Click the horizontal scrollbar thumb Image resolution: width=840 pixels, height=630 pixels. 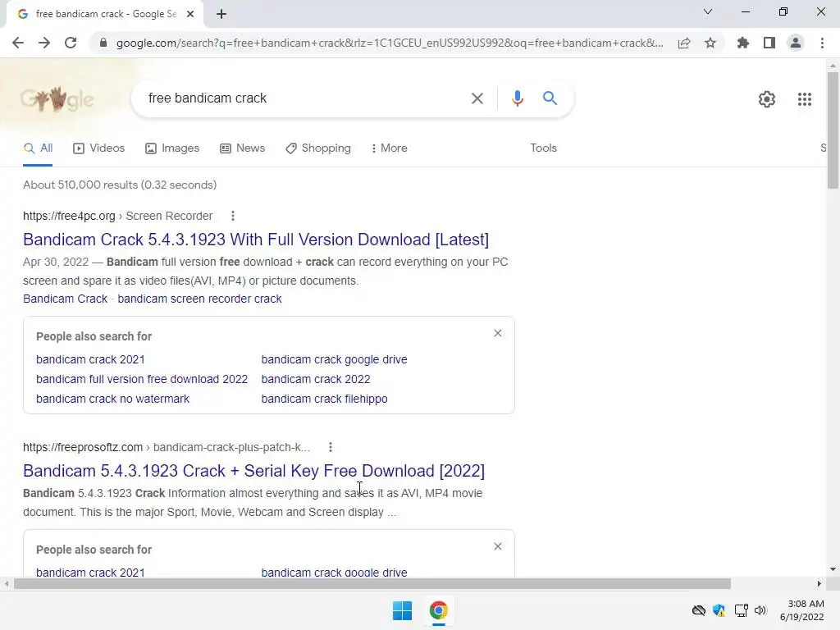pos(372,584)
